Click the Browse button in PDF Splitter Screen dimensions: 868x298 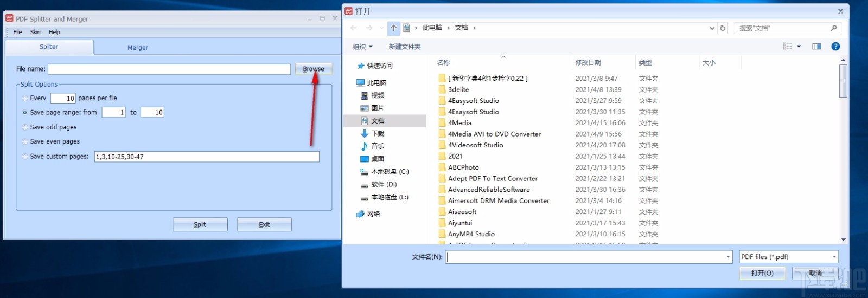click(x=314, y=69)
